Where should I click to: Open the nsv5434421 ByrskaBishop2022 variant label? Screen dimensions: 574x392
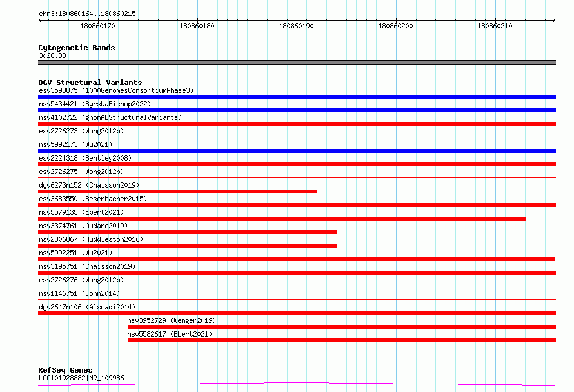(95, 104)
